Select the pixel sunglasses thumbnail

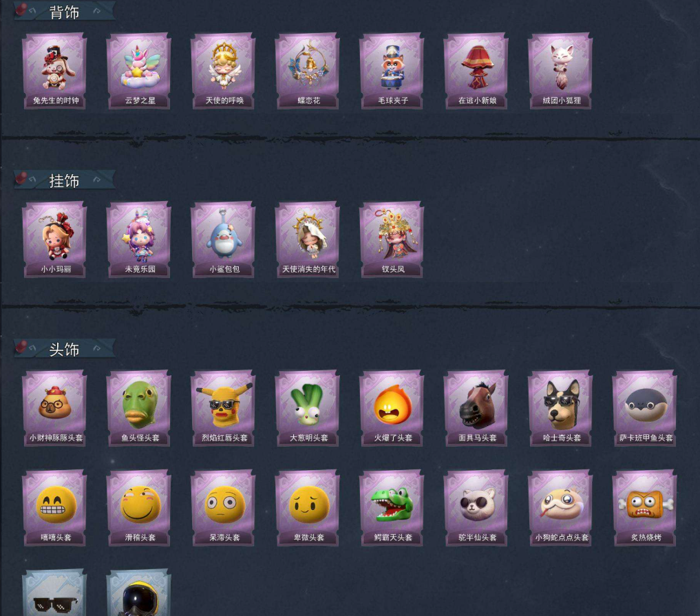tap(55, 593)
